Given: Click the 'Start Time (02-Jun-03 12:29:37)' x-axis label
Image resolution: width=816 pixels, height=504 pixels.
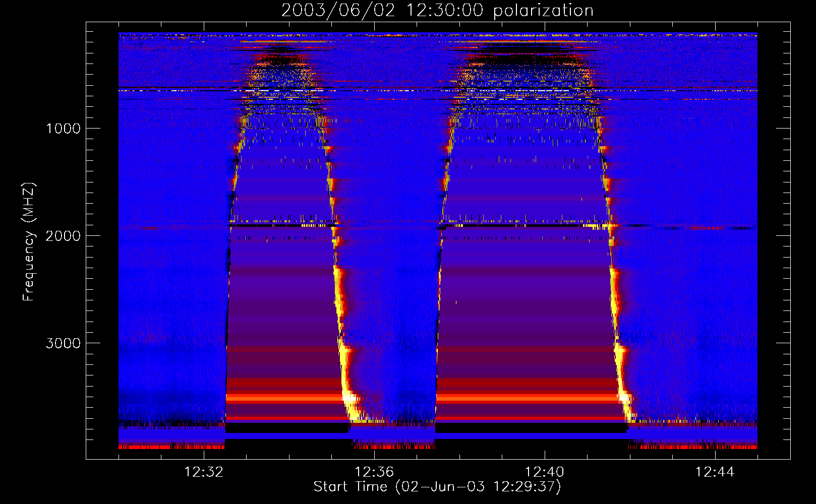Looking at the screenshot, I should click(x=437, y=487).
